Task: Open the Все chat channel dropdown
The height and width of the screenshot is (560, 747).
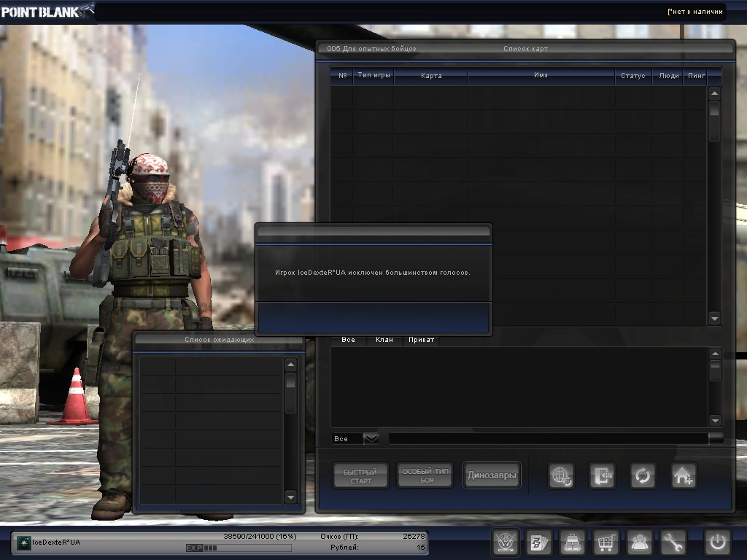Action: tap(371, 438)
